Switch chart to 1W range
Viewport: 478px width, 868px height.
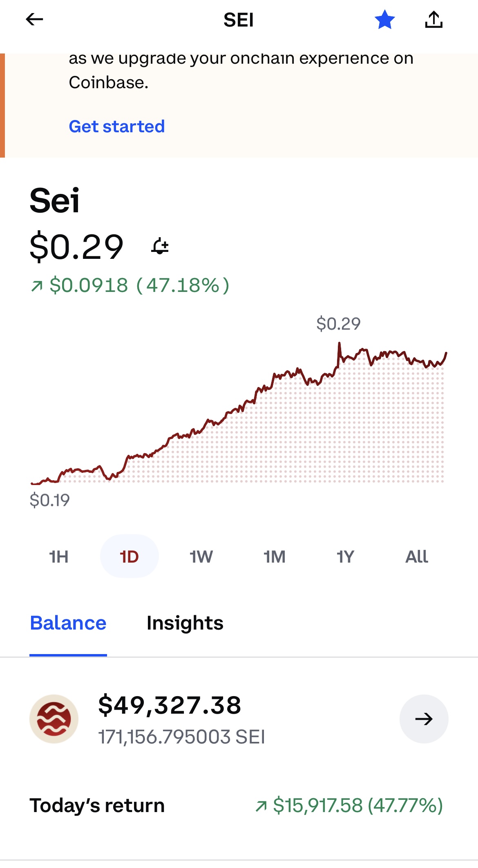pyautogui.click(x=201, y=556)
